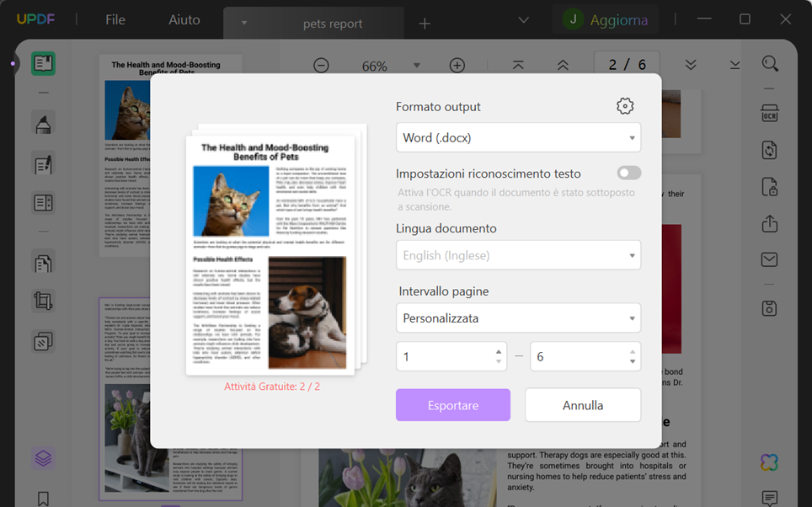Open the Convert PDF icon in right sidebar
Viewport: 812px width, 507px height.
point(770,150)
